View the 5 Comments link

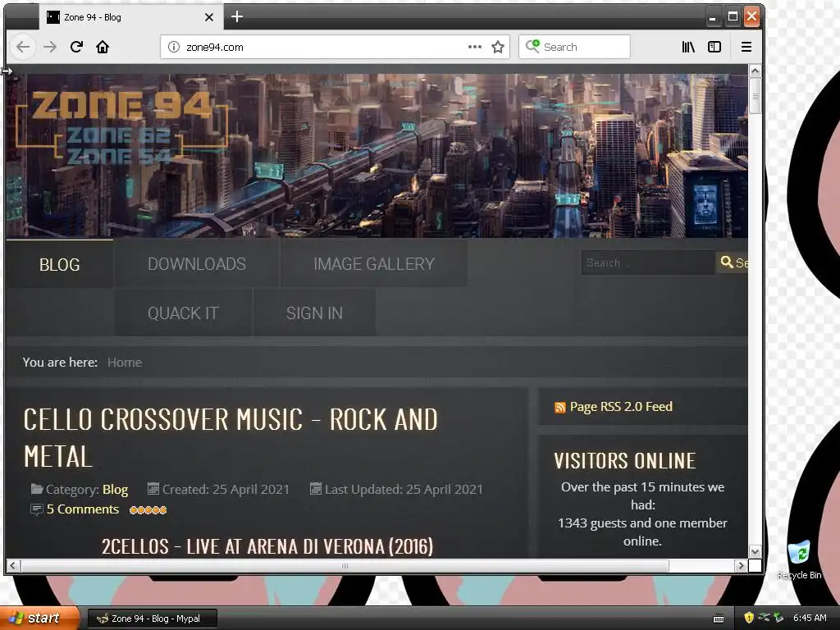[x=83, y=509]
